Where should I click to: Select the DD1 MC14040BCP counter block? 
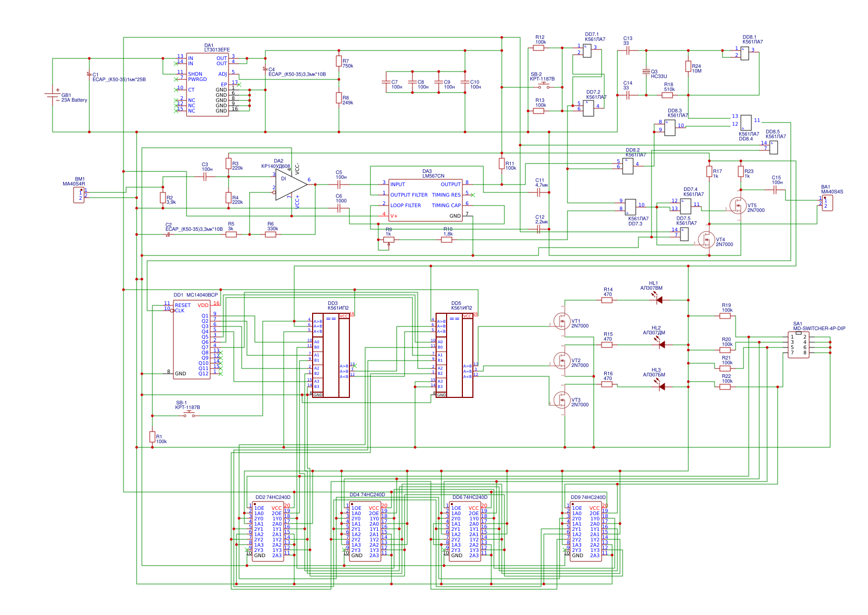(x=192, y=340)
